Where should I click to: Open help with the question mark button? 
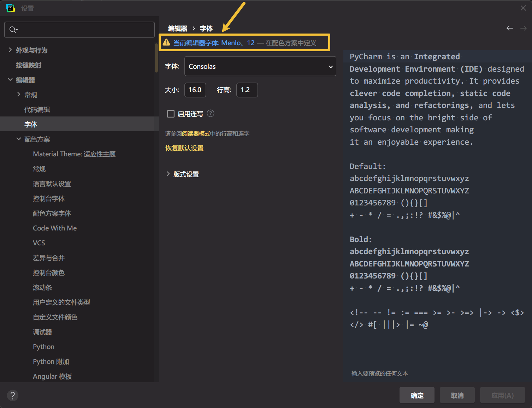click(13, 396)
